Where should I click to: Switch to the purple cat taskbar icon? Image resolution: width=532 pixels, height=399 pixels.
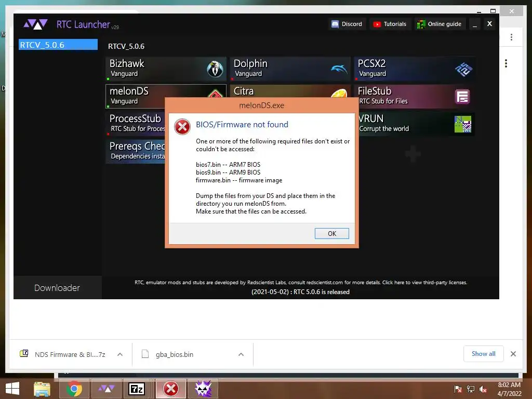(x=203, y=389)
